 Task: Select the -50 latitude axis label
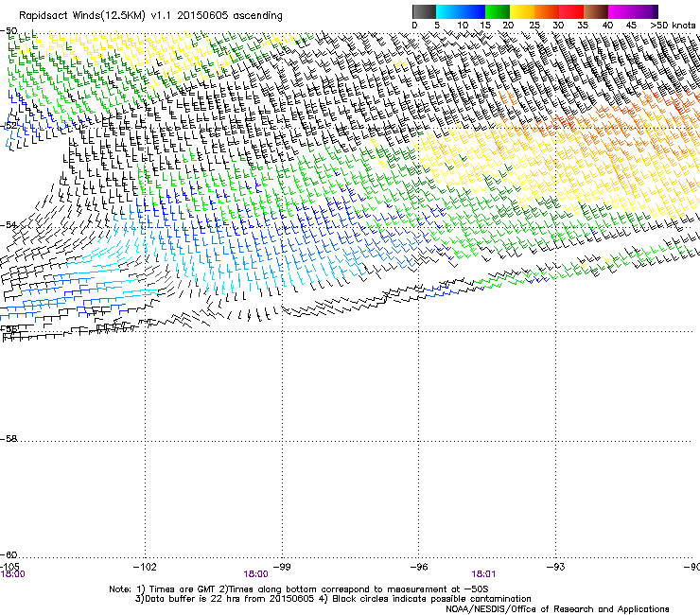9,31
